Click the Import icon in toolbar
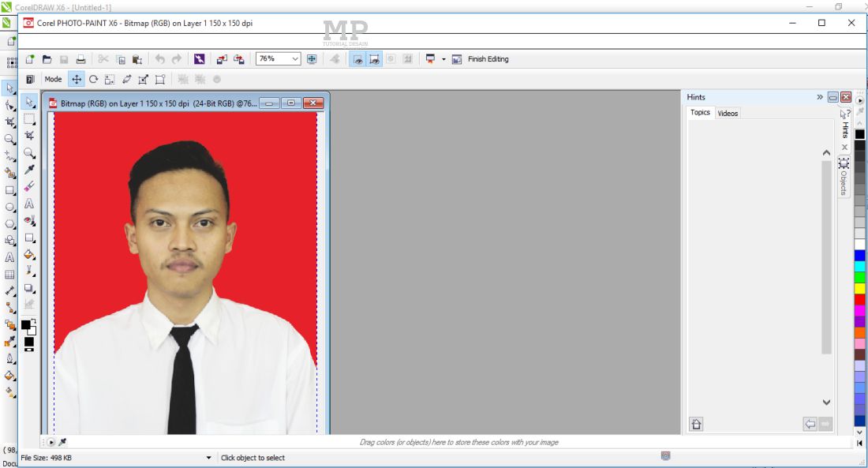 222,59
